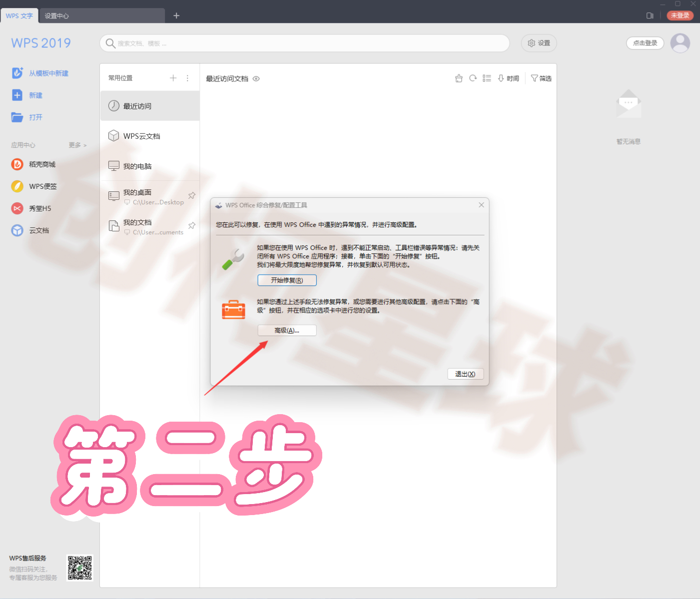Click the 未登录 badge in title bar

click(680, 15)
